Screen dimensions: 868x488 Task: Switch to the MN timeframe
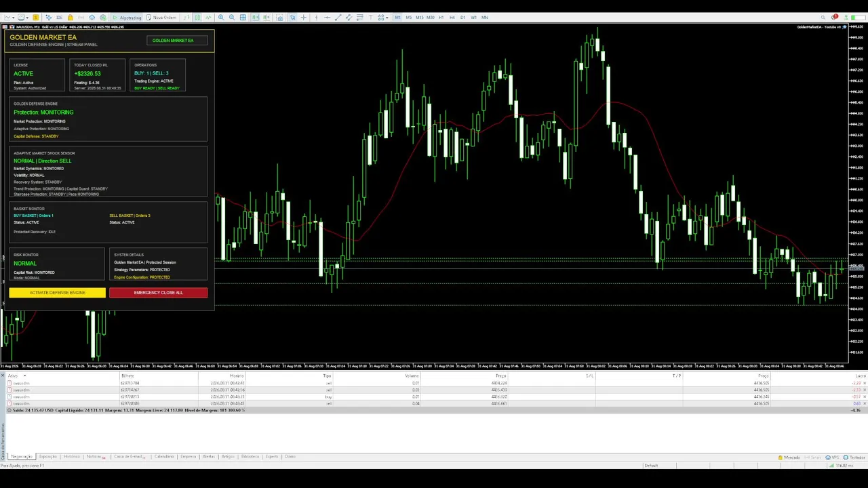pyautogui.click(x=485, y=17)
